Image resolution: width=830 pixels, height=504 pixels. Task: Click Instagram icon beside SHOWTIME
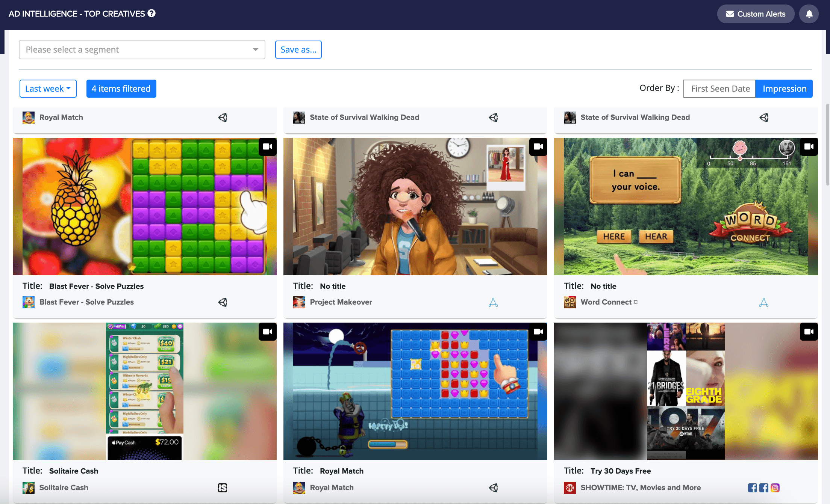click(x=775, y=488)
